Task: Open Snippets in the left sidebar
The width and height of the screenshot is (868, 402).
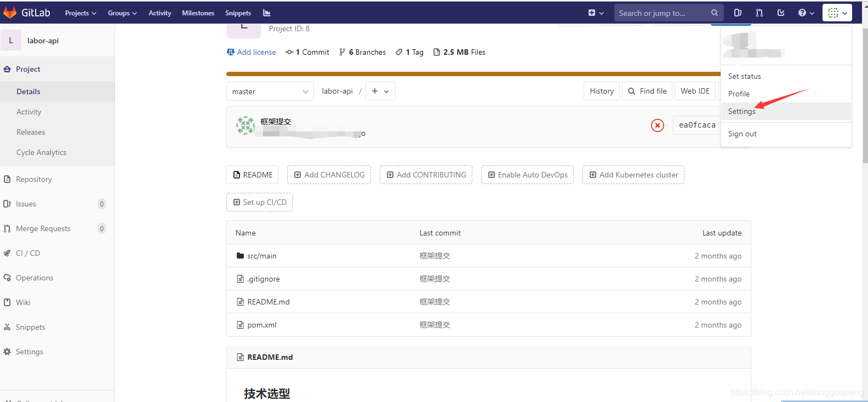Action: pyautogui.click(x=57, y=327)
